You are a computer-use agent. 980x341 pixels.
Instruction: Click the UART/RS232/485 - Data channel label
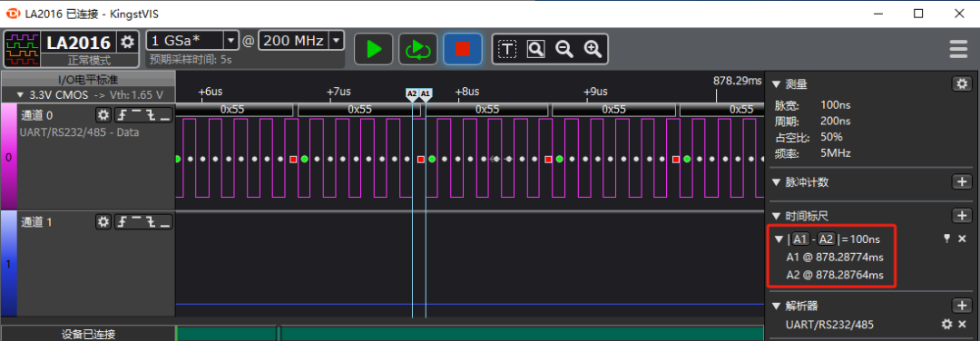coord(79,132)
